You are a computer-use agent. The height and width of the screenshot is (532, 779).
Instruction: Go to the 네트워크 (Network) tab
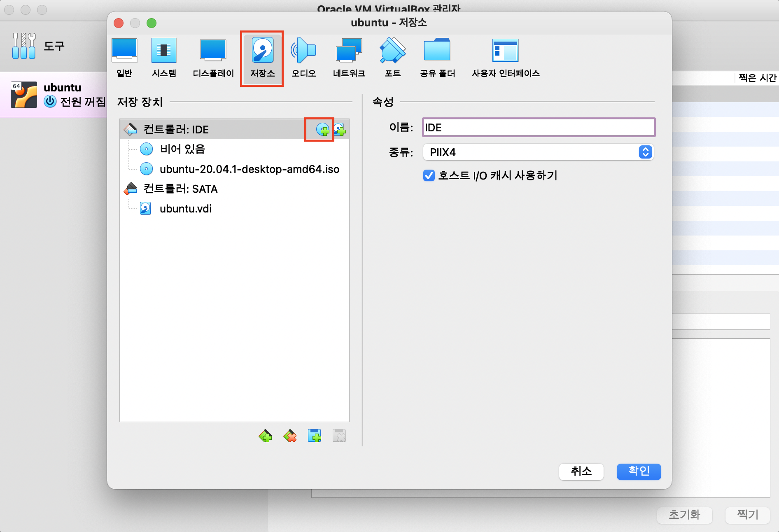pyautogui.click(x=349, y=58)
